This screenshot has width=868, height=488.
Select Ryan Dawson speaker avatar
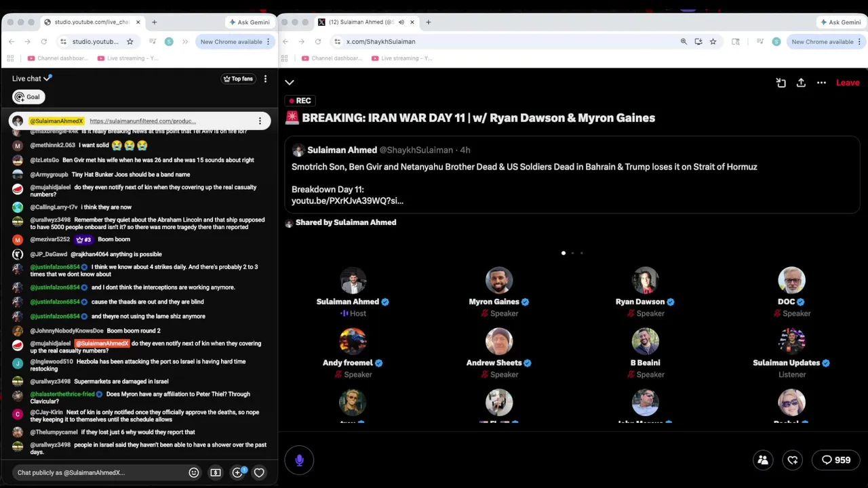tap(646, 281)
